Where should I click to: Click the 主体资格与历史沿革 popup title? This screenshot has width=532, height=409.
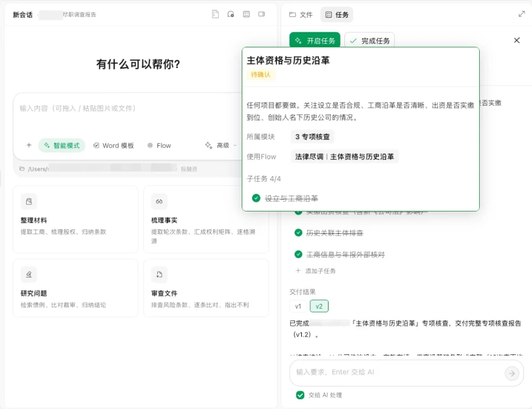[x=288, y=60]
